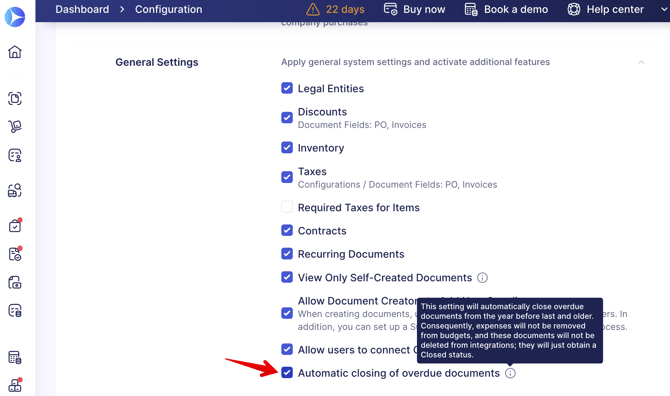The image size is (670, 396).
Task: Open the Help center link
Action: pos(605,9)
